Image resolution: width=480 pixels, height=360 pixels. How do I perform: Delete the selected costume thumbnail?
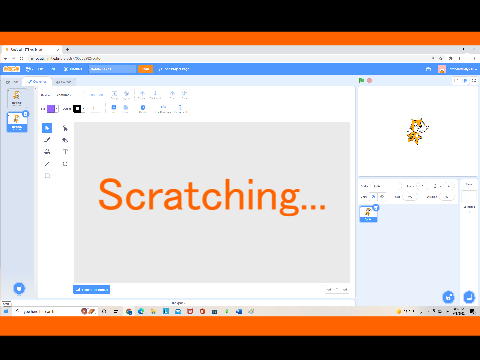(26, 114)
